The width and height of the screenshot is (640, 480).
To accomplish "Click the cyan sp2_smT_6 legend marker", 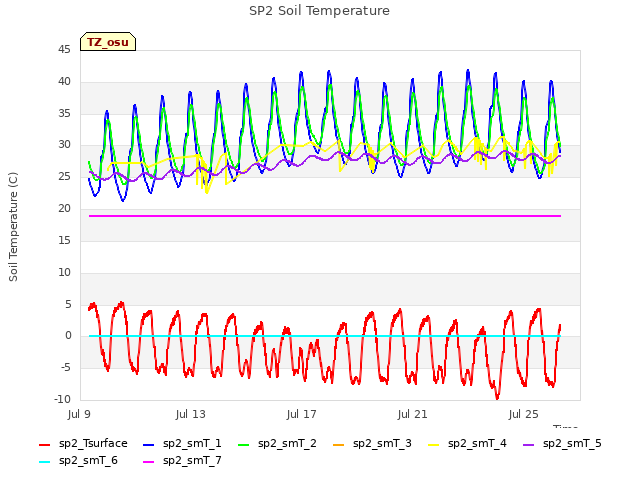I will click(44, 462).
